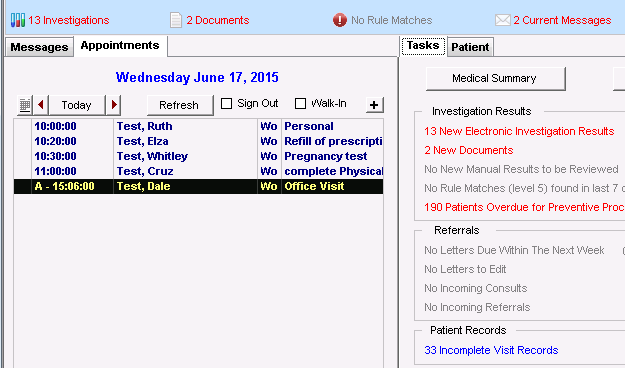Click No Letters Due Within The Next Week

pos(514,250)
